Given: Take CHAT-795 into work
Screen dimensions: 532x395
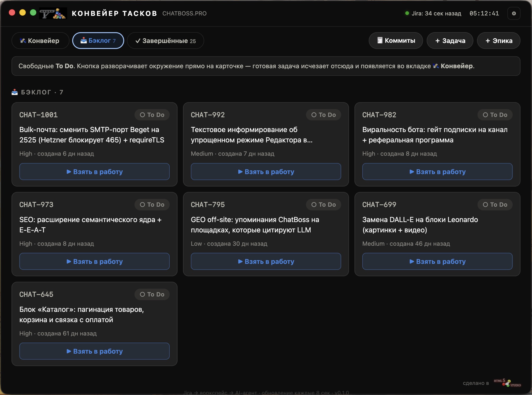Looking at the screenshot, I should (x=266, y=261).
